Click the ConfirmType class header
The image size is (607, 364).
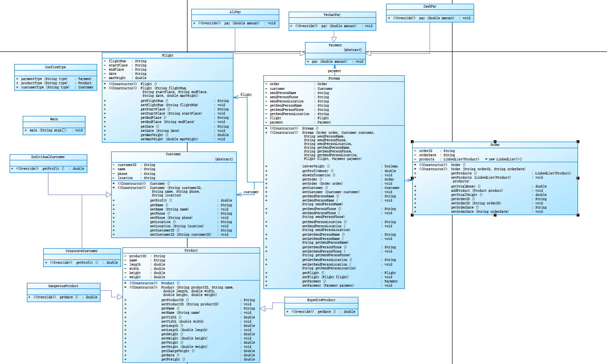(x=55, y=67)
